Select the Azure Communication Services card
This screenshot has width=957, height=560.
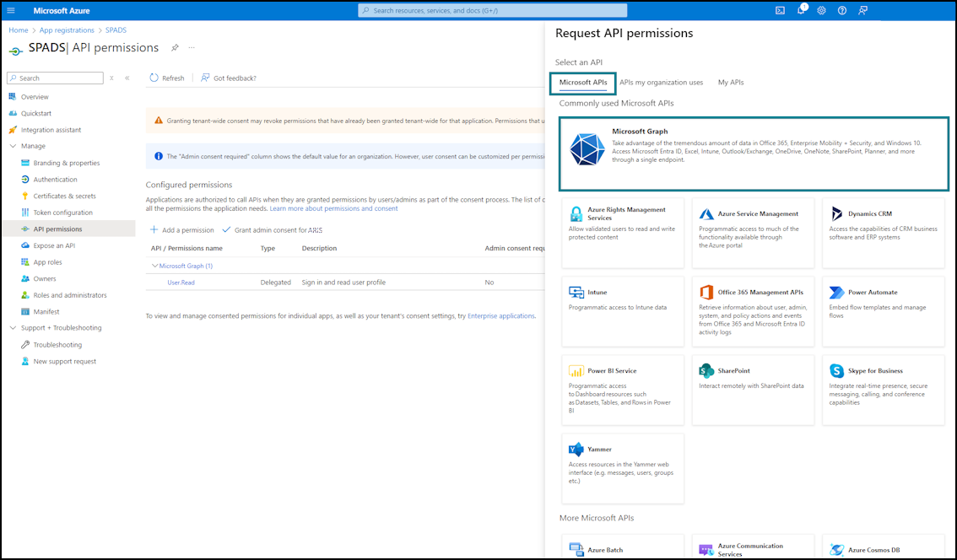[x=753, y=547]
